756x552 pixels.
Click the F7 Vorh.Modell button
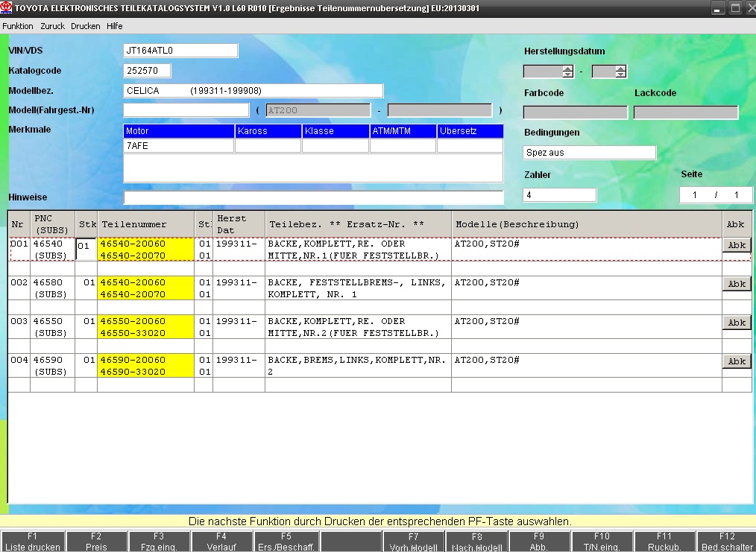pyautogui.click(x=413, y=542)
